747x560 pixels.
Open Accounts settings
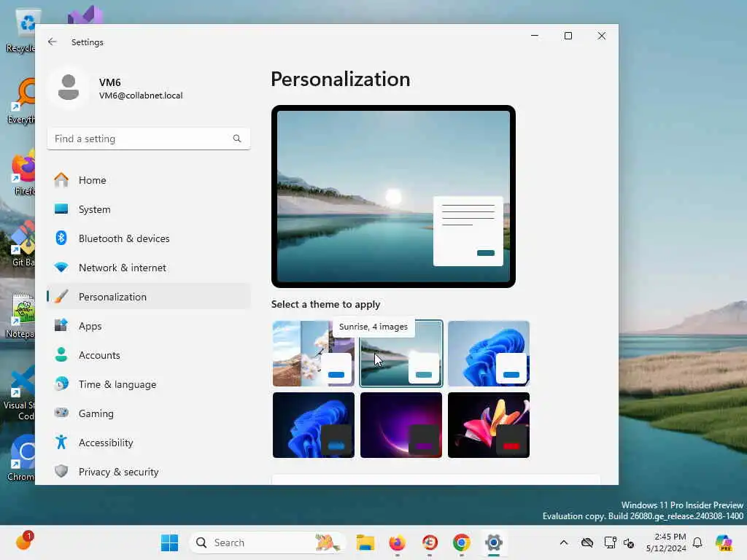pos(149,355)
